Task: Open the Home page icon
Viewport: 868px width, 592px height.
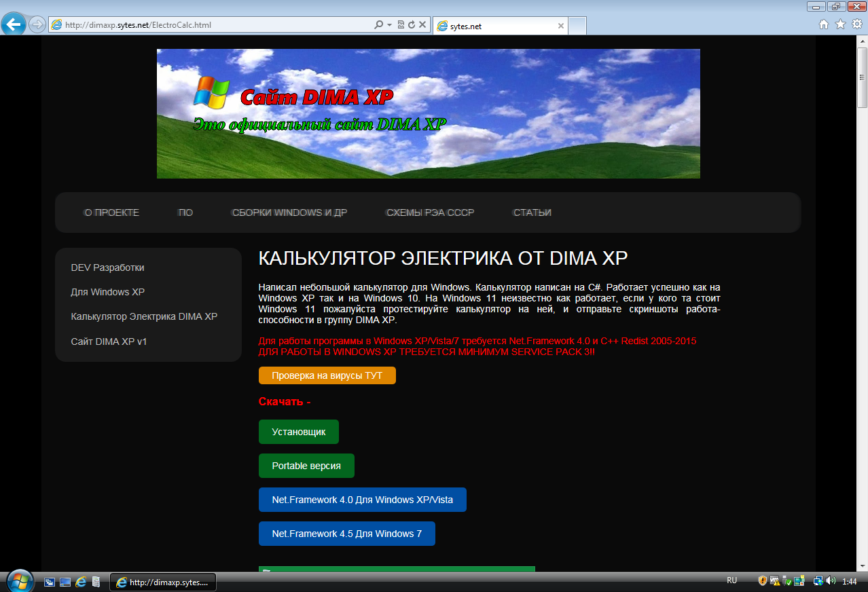Action: coord(824,24)
